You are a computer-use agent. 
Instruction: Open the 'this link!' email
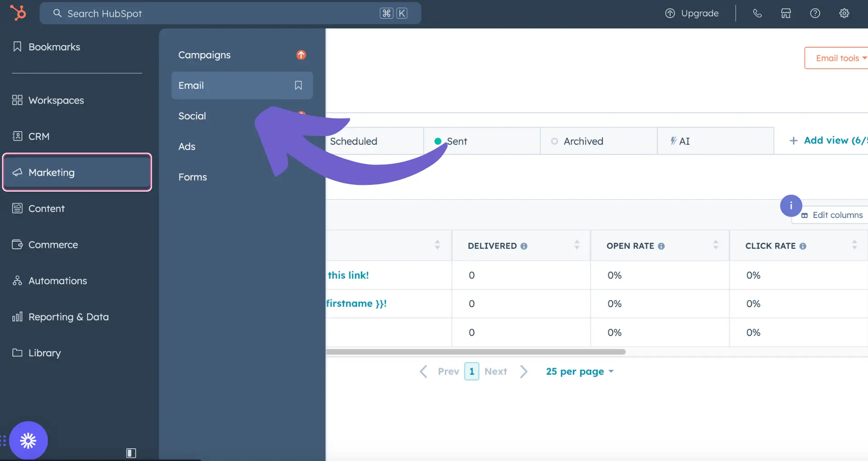348,275
